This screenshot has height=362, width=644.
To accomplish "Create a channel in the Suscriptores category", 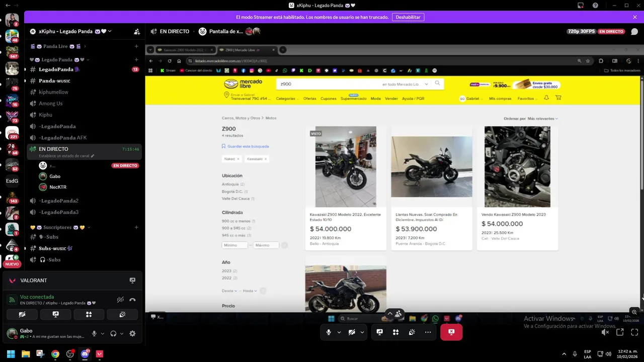I will click(x=136, y=227).
